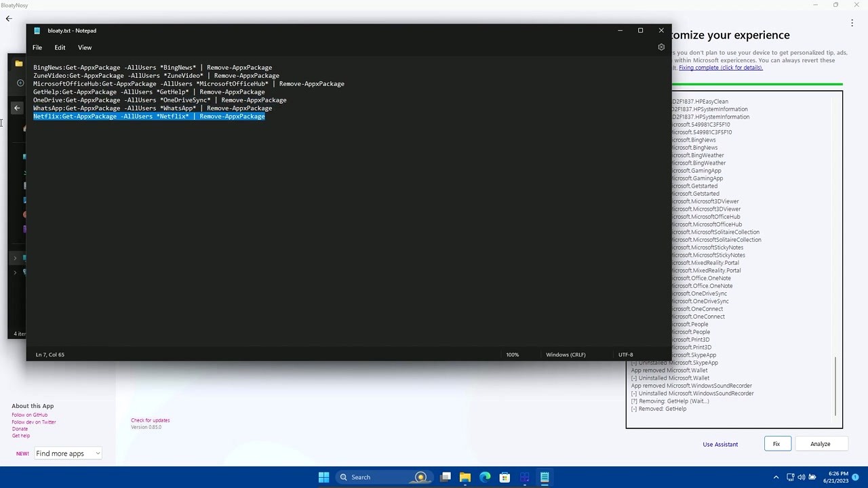Launch Microsoft Edge from the taskbar
Viewport: 868px width, 488px height.
tap(485, 476)
